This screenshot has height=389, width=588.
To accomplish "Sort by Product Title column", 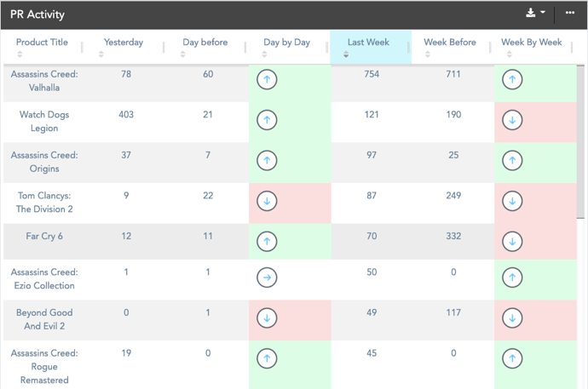I will pos(42,43).
